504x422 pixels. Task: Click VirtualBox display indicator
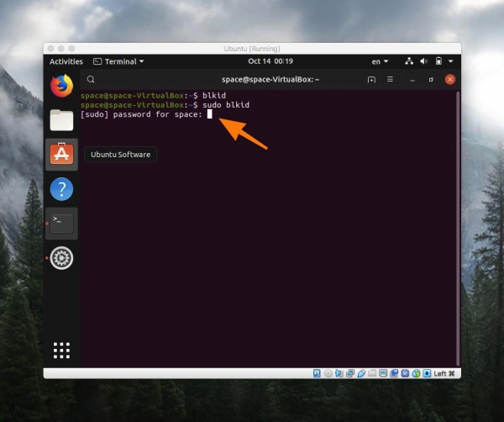383,373
